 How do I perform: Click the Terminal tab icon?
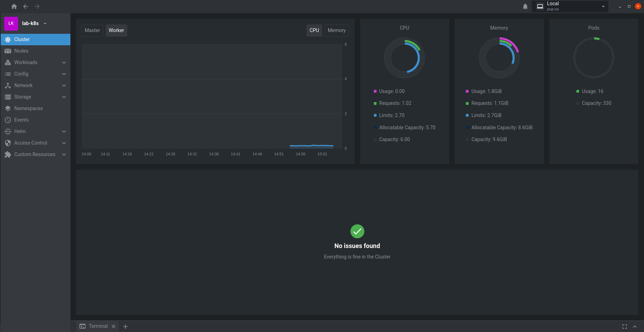tap(82, 326)
